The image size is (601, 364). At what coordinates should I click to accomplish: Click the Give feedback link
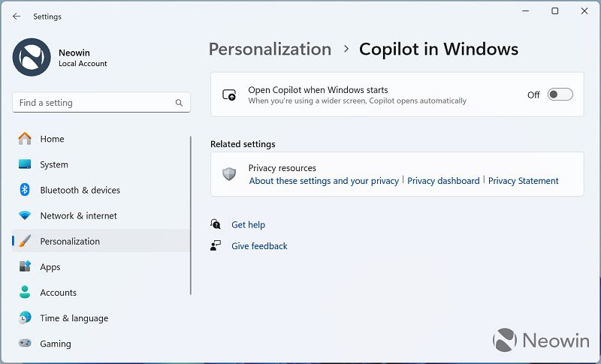(259, 245)
